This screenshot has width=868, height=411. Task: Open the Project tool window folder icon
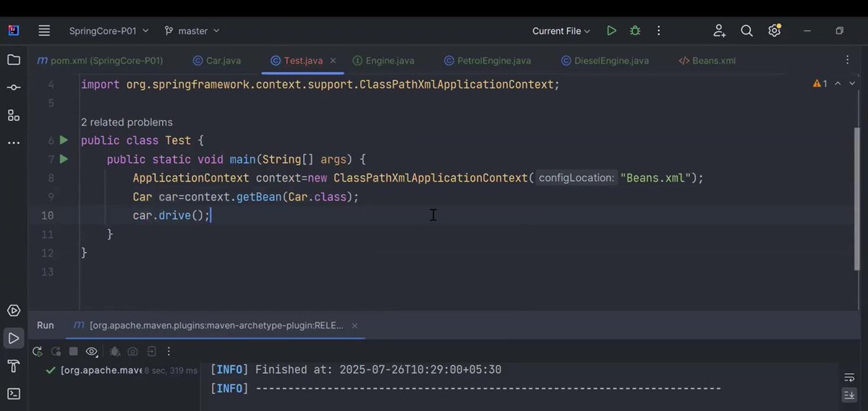click(x=14, y=59)
